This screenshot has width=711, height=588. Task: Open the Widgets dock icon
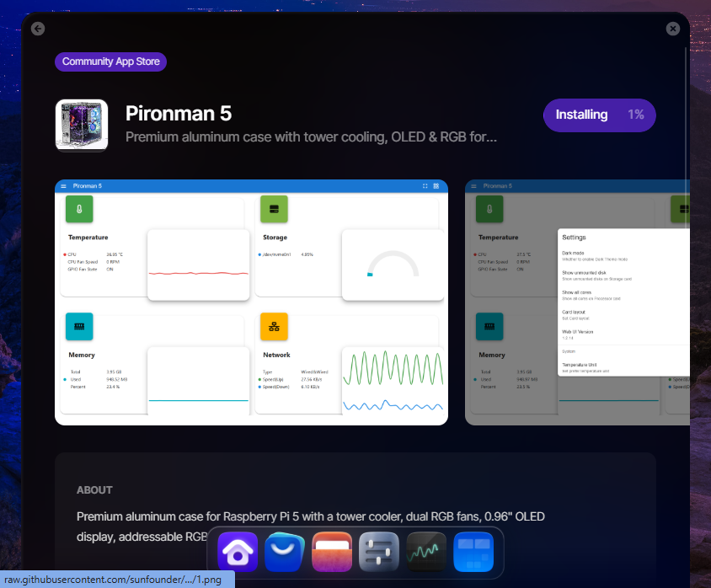(x=473, y=552)
